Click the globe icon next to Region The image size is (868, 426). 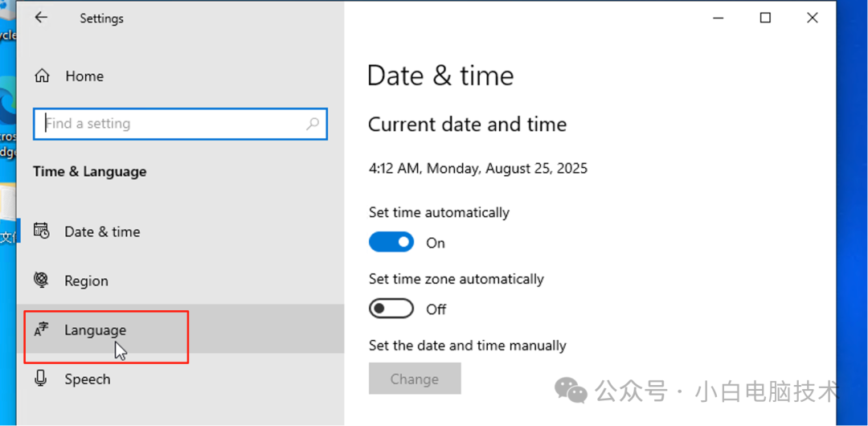42,280
